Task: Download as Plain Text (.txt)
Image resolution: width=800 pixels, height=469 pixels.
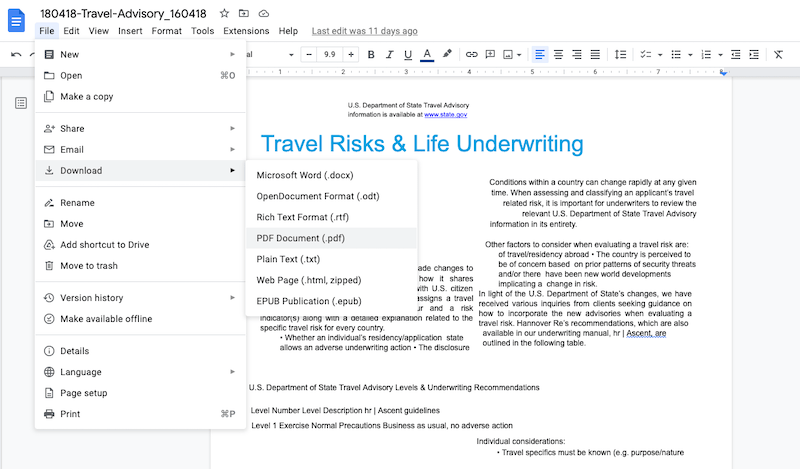Action: [331, 259]
